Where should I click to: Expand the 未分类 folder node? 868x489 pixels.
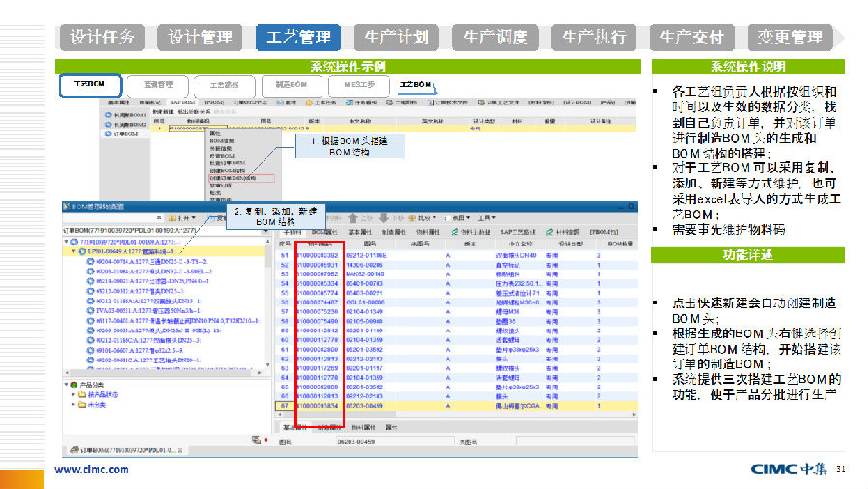(x=74, y=406)
